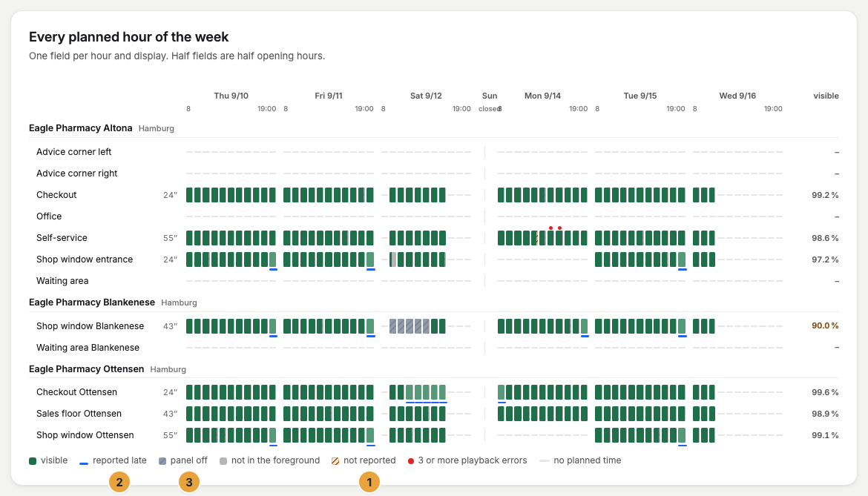Click the 'Wed 9/16' day header
Viewport: 868px width, 496px height.
pos(738,96)
